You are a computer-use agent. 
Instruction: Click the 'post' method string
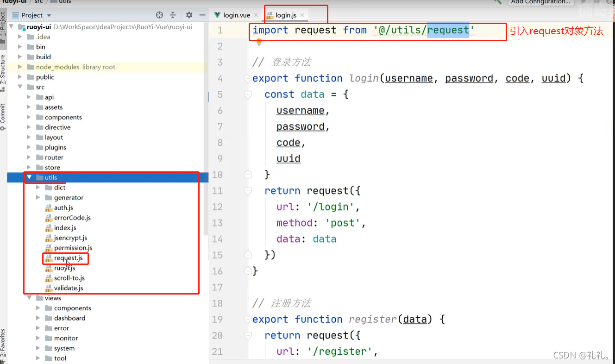(x=342, y=223)
